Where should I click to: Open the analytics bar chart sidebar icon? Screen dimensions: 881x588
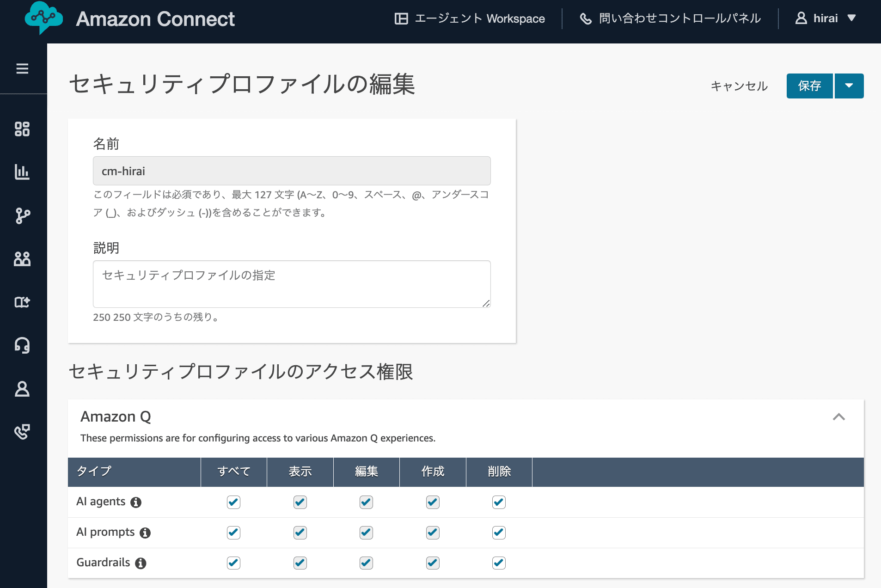pyautogui.click(x=22, y=172)
